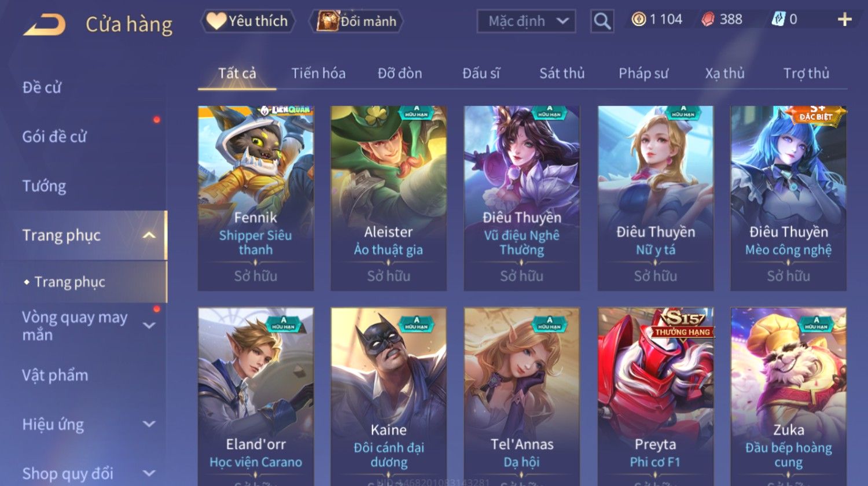Switch to the Pháp sư tab
The image size is (868, 486).
coord(643,73)
